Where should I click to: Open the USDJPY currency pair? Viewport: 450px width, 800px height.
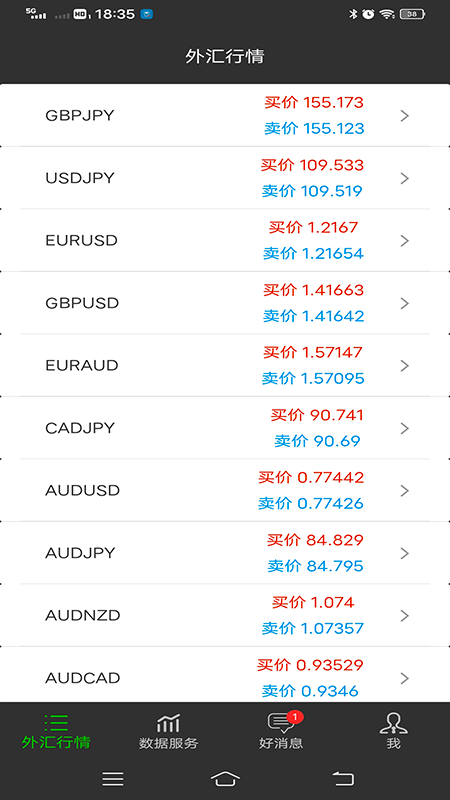225,178
